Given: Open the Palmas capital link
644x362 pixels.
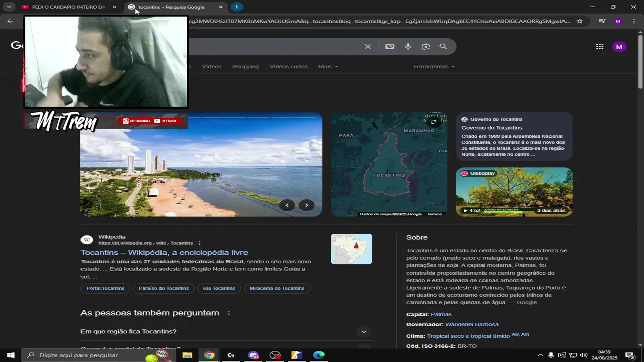Looking at the screenshot, I should point(441,314).
